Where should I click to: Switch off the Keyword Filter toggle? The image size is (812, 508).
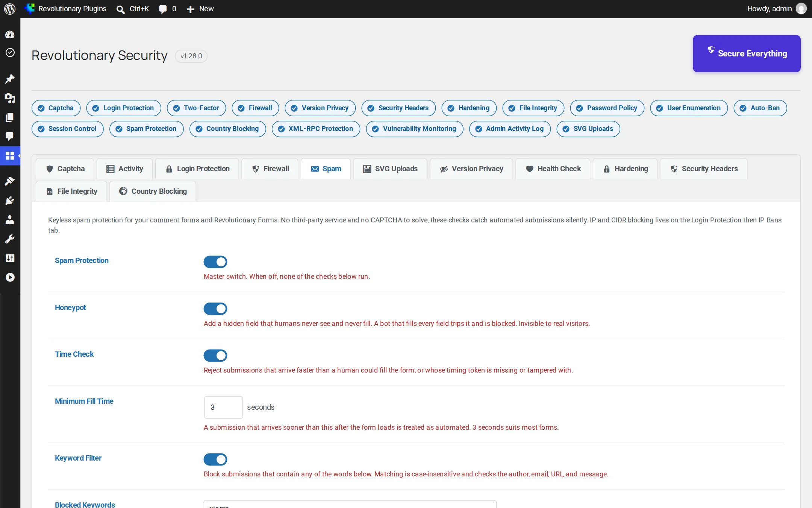[x=215, y=459]
